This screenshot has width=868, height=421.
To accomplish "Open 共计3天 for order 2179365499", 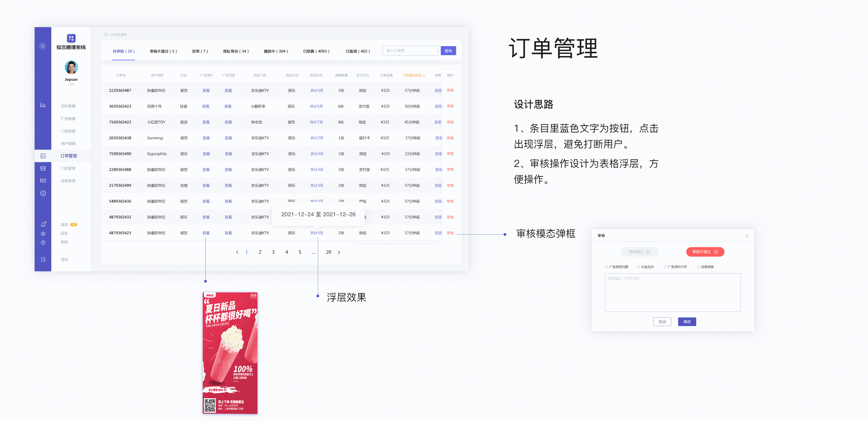I will 317,185.
